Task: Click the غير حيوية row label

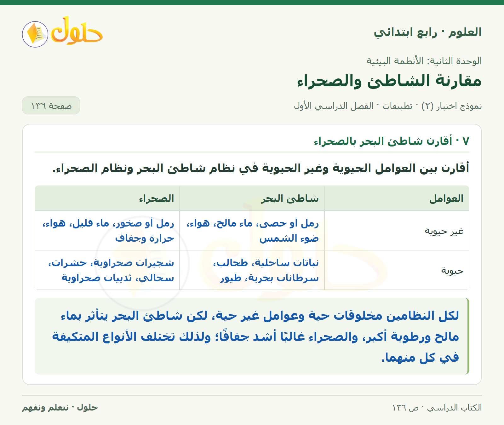Action: click(x=444, y=231)
